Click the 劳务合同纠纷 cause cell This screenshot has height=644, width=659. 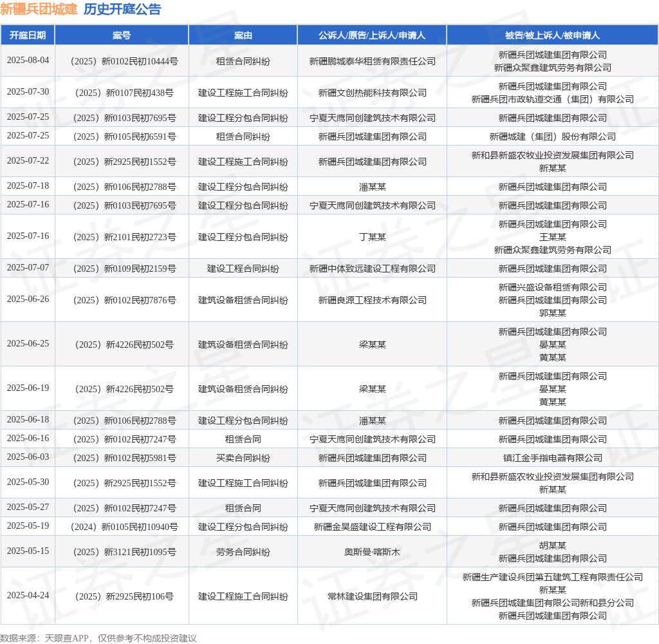(243, 553)
